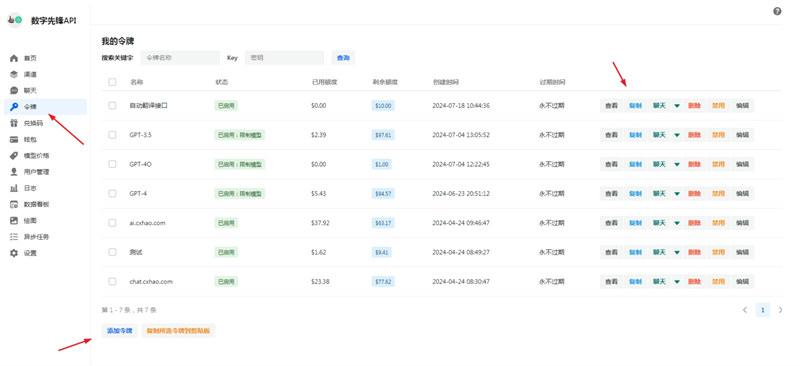Open the 数据看板 sidebar menu item
This screenshot has height=366, width=800.
point(45,204)
